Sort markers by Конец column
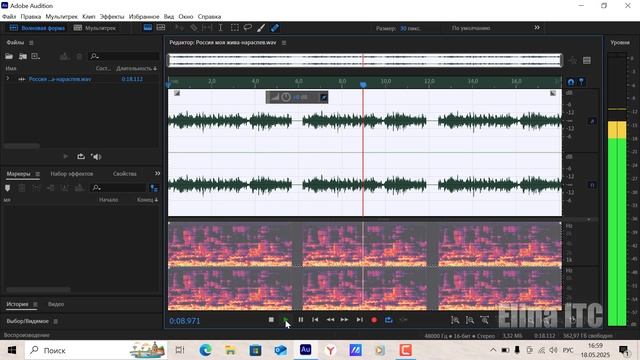 147,200
